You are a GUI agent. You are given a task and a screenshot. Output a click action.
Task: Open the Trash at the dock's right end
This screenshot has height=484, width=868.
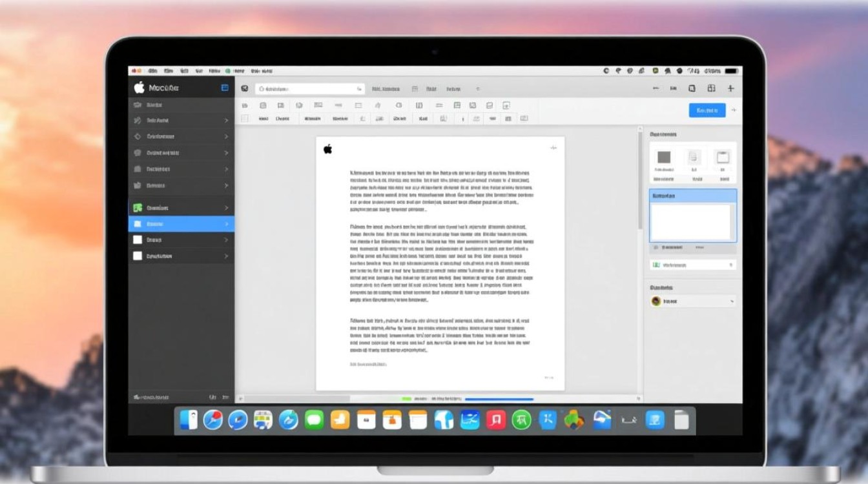681,421
